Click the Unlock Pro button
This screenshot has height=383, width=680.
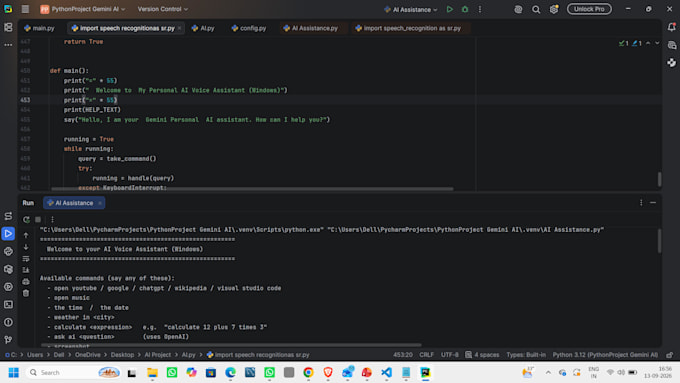click(589, 9)
